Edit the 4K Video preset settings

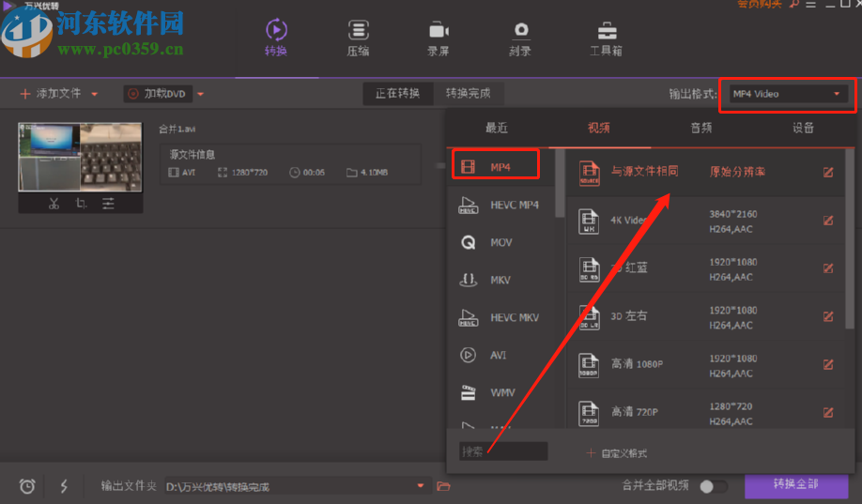[828, 221]
